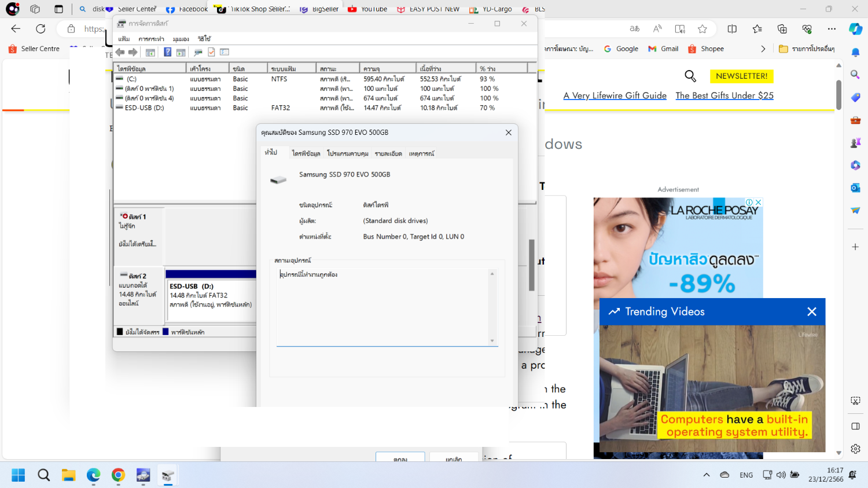
Task: Click the Read aloud icon in address bar
Action: pyautogui.click(x=657, y=28)
